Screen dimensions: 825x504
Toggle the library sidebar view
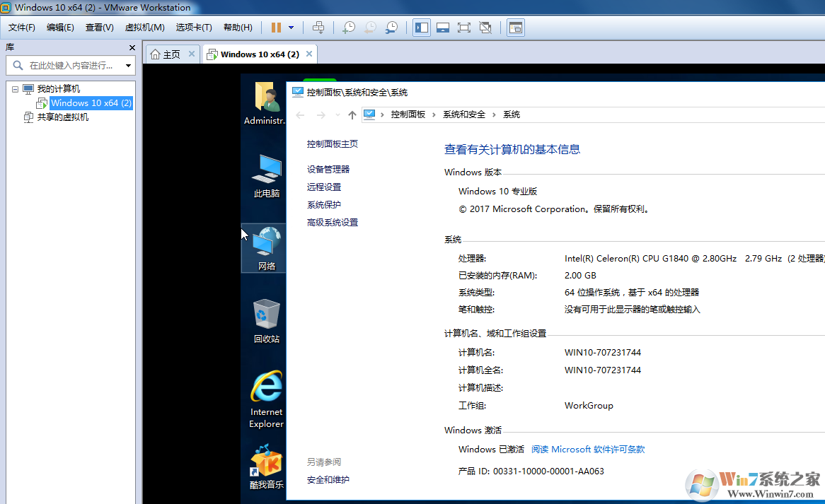(x=422, y=28)
